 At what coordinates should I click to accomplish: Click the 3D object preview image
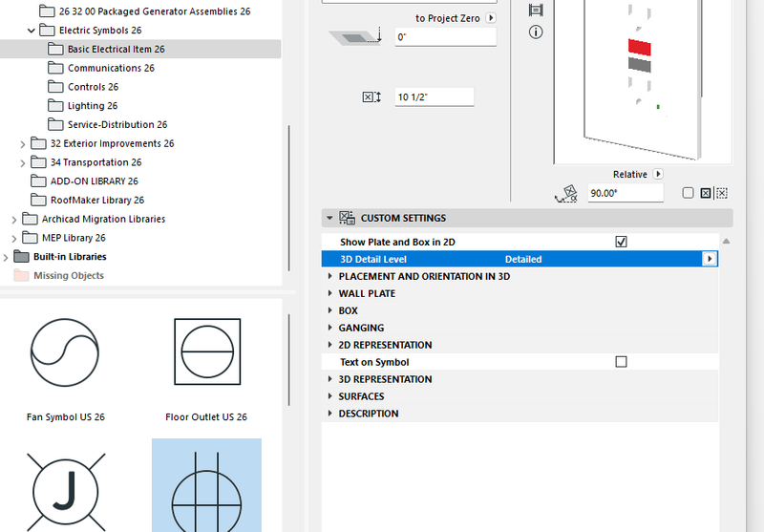[x=643, y=80]
